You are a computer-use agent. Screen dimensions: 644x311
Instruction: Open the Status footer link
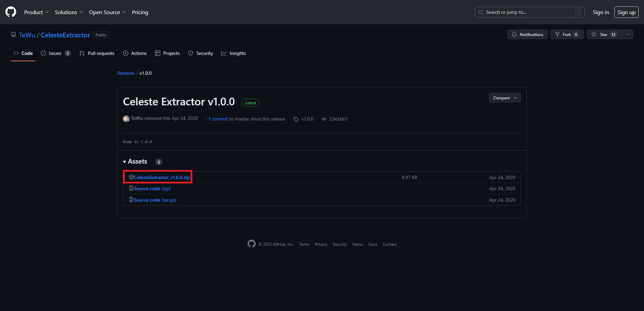[358, 244]
